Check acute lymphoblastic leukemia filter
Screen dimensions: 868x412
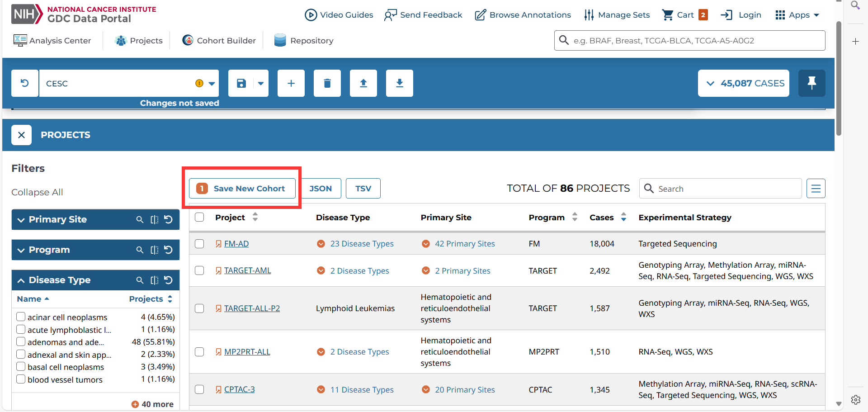[x=21, y=329]
